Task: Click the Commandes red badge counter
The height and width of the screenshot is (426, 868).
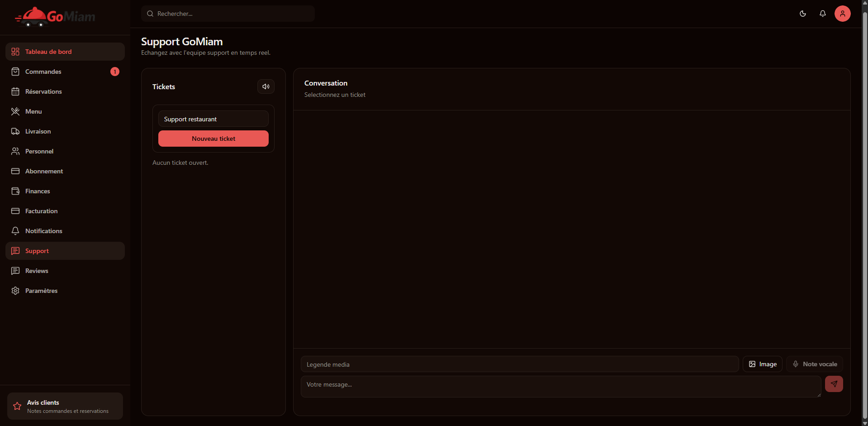Action: pyautogui.click(x=115, y=72)
